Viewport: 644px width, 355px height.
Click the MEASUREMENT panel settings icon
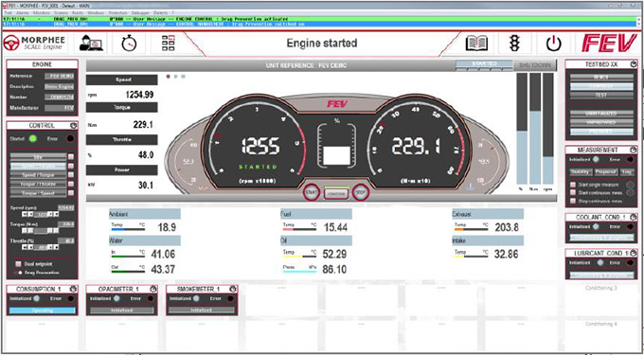(x=633, y=150)
